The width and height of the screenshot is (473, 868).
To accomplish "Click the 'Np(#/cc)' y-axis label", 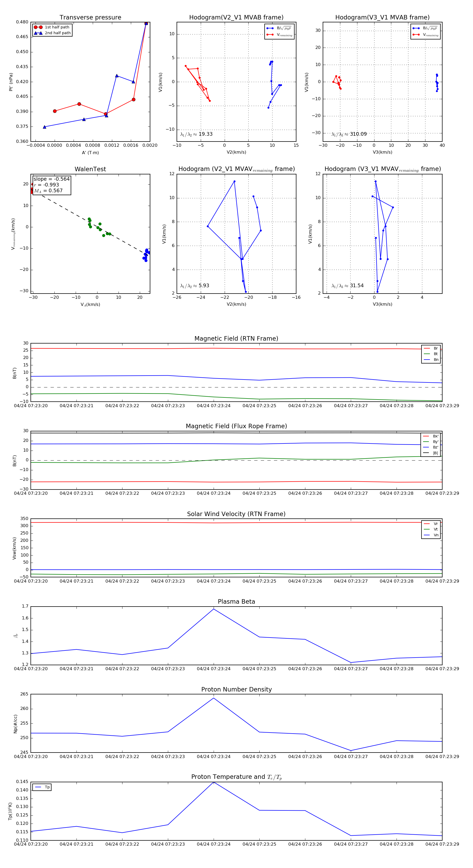I will click(15, 723).
